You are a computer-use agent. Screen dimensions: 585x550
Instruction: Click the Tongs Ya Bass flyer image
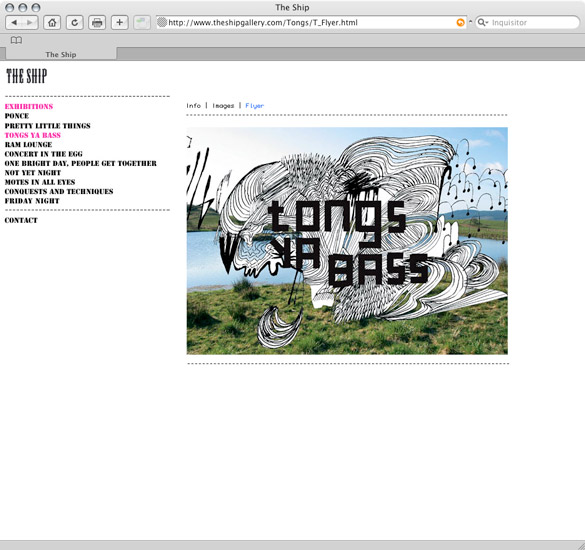(x=347, y=241)
